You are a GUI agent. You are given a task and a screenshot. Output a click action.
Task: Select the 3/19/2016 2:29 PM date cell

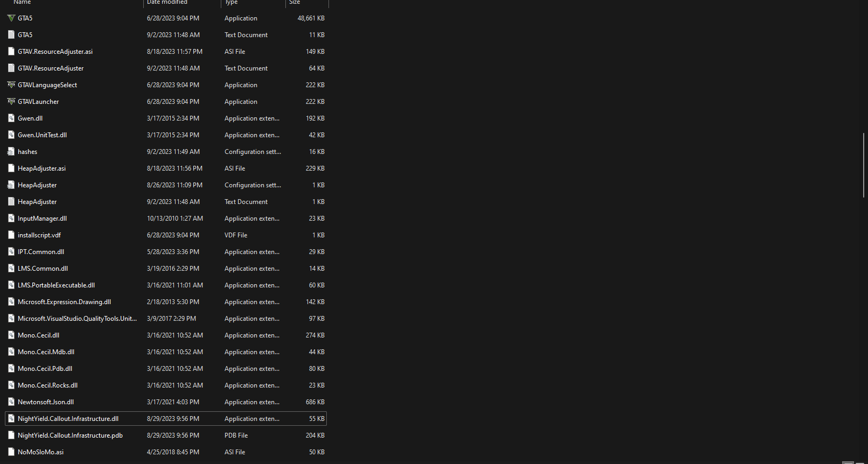tap(173, 269)
